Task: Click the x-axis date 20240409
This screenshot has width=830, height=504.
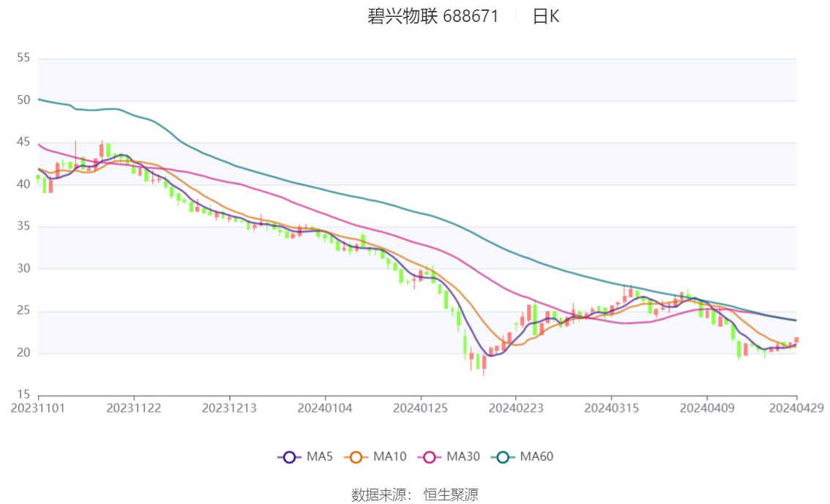Action: [707, 408]
